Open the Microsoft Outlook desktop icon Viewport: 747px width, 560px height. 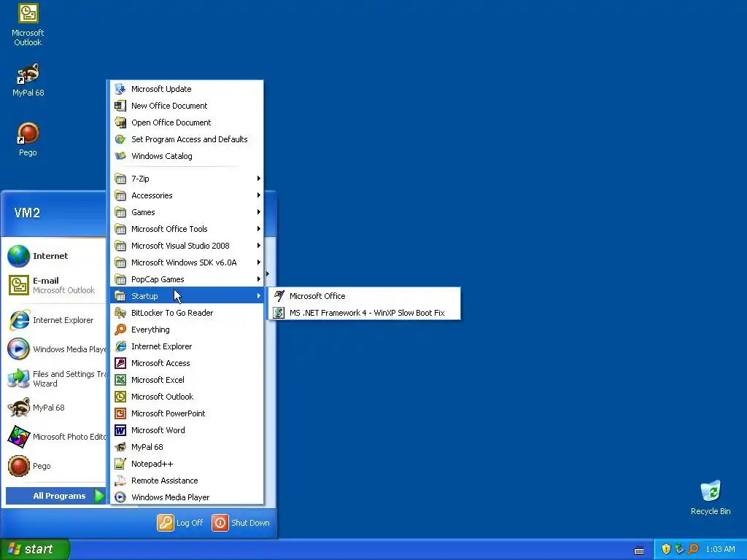pos(28,25)
